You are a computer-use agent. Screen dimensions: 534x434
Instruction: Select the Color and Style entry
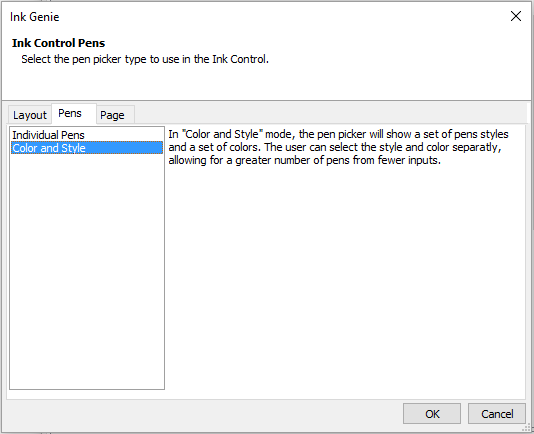pyautogui.click(x=87, y=148)
